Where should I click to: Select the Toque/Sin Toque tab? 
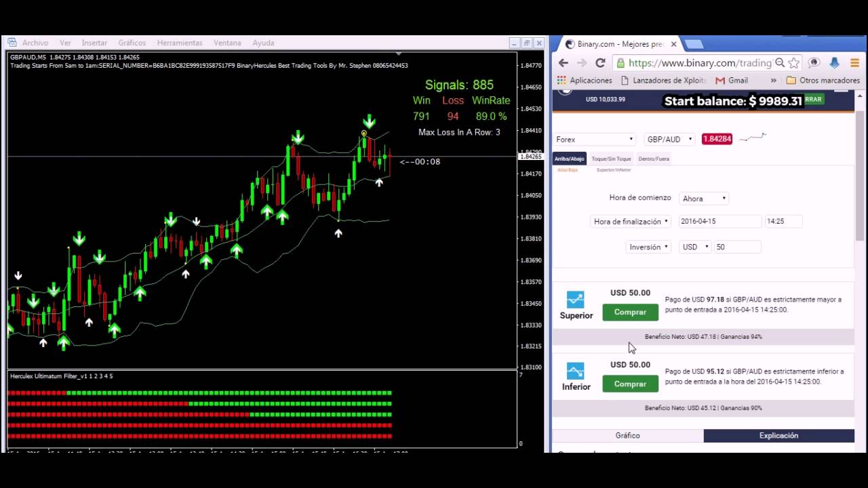[611, 159]
